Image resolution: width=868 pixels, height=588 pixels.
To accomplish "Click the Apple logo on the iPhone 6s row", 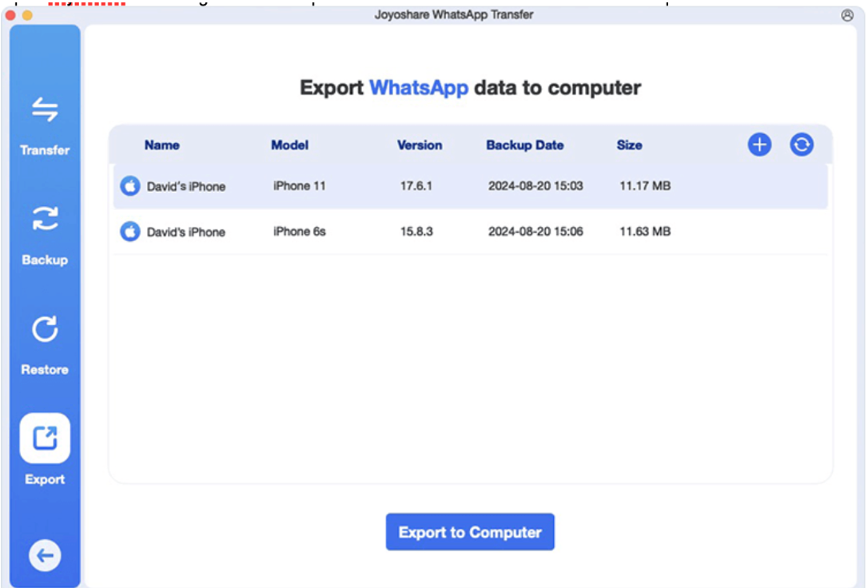I will click(129, 232).
